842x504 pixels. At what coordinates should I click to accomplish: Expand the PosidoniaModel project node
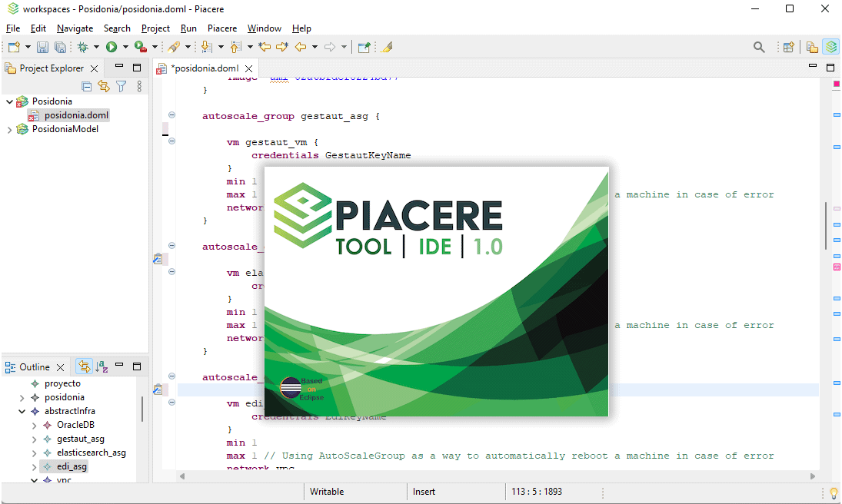tap(10, 129)
